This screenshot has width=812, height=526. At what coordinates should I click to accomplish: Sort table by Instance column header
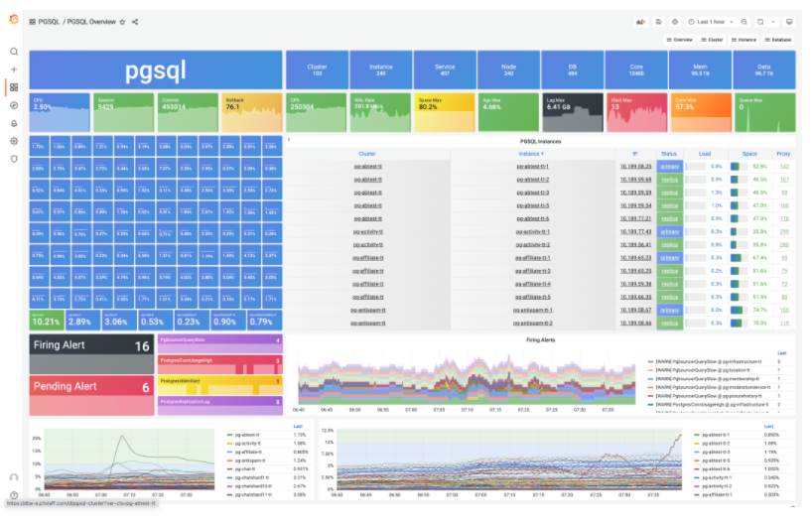click(x=531, y=154)
